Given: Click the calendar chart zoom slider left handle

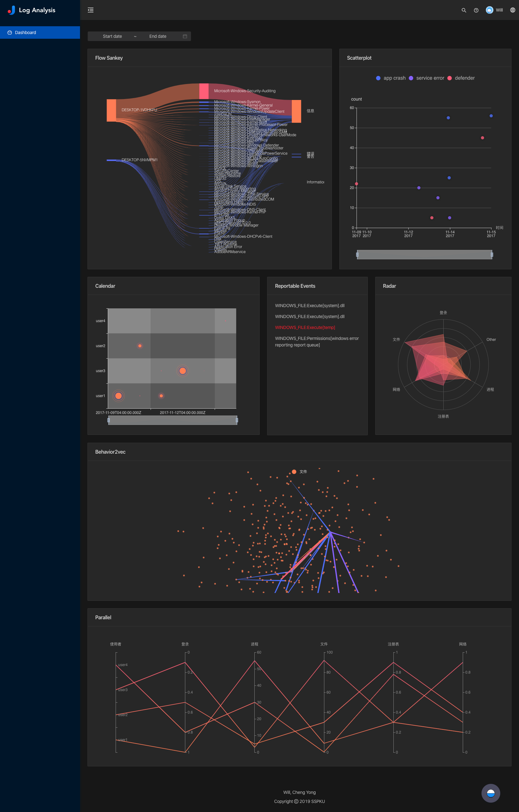Looking at the screenshot, I should point(108,420).
